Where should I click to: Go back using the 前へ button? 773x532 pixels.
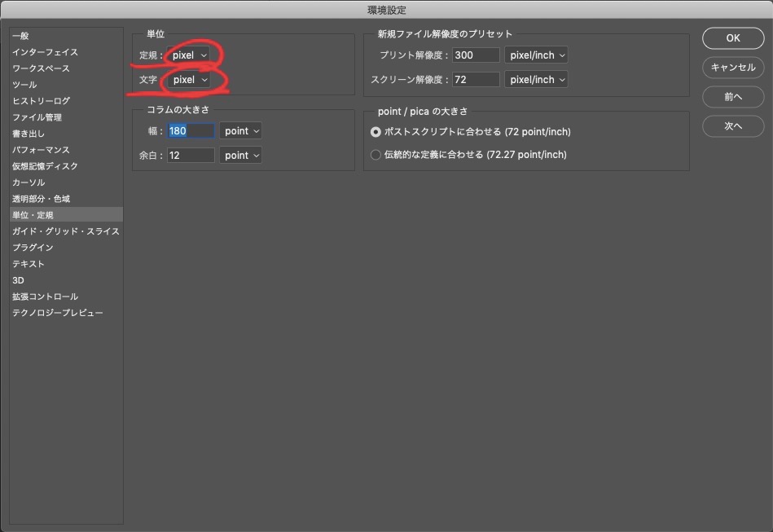[732, 96]
